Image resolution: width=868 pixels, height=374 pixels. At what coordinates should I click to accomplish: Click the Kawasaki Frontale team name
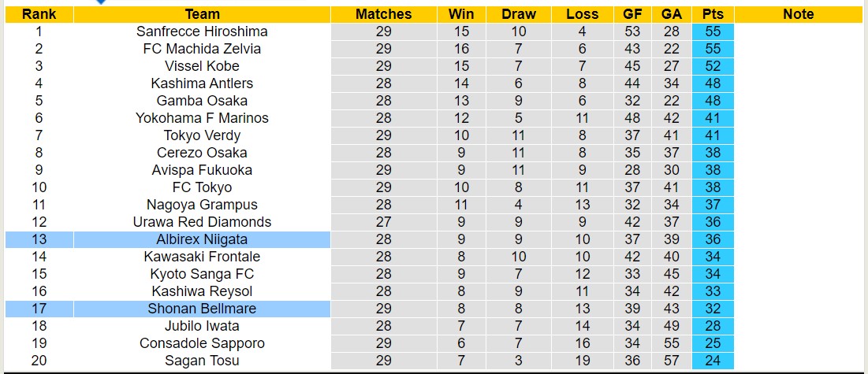[x=202, y=257]
